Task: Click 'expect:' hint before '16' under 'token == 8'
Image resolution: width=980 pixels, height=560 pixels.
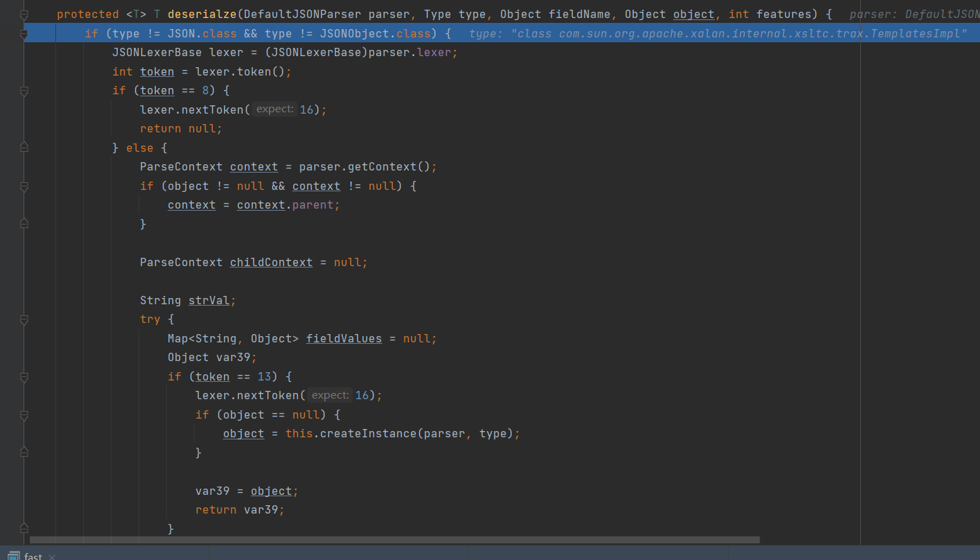Action: [x=275, y=110]
